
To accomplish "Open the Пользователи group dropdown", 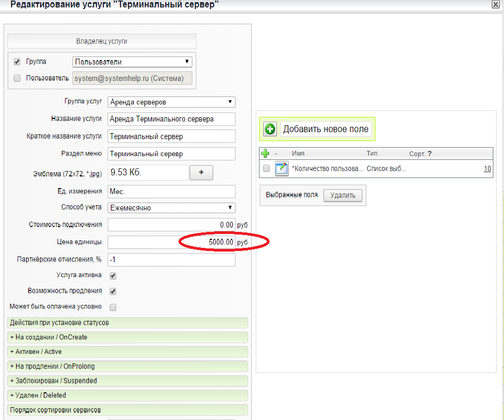I will (132, 62).
